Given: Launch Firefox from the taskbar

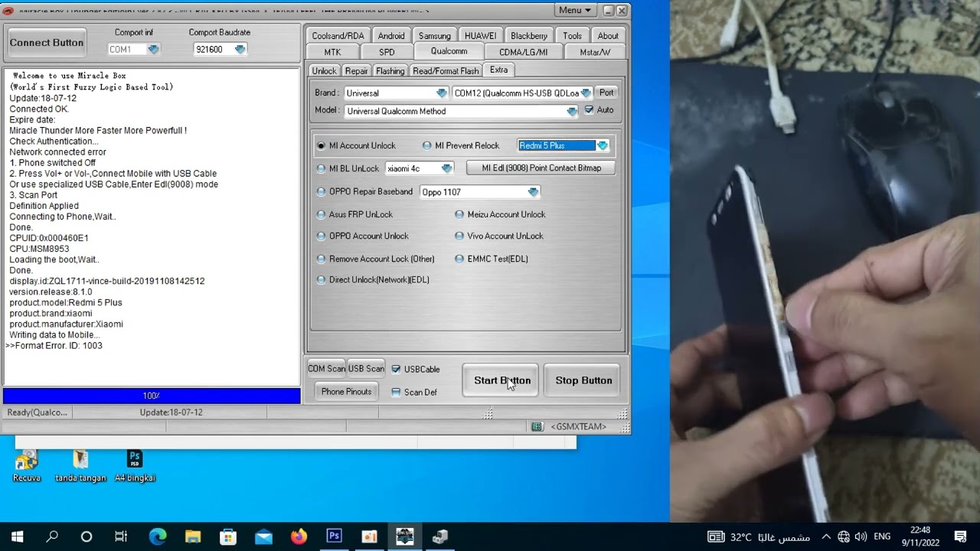Looking at the screenshot, I should coord(299,536).
